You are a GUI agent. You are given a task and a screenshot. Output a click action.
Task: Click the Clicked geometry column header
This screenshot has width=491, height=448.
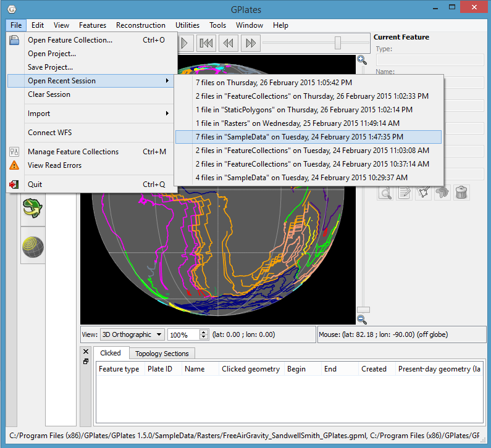click(251, 369)
